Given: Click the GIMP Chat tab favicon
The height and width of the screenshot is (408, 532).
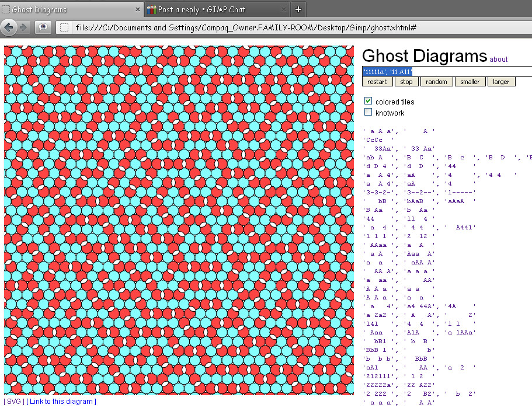Looking at the screenshot, I should pos(151,9).
